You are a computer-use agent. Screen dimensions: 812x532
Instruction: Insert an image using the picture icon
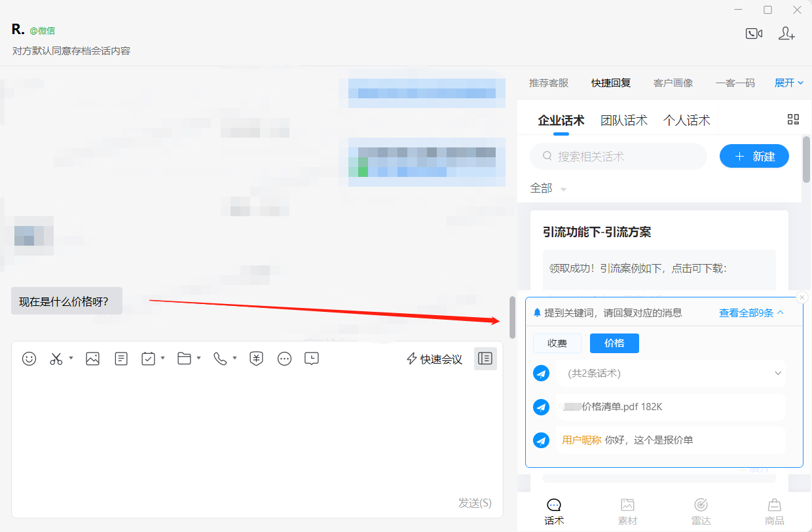click(92, 358)
